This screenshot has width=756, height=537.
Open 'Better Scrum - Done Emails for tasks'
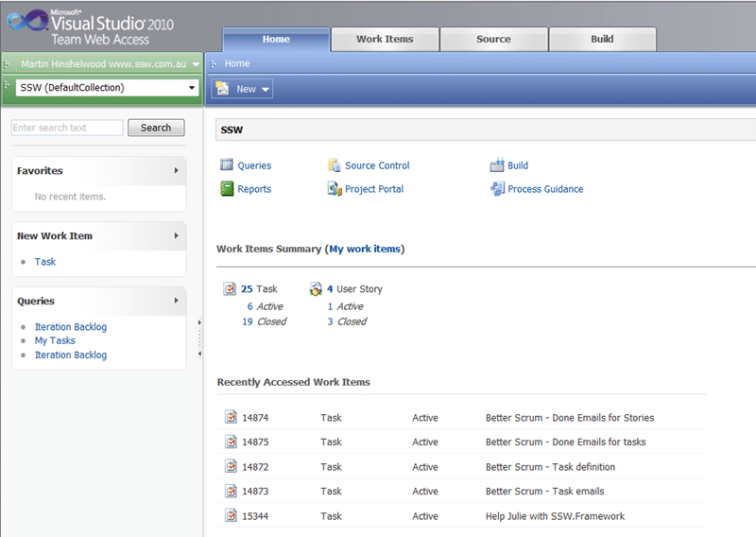pyautogui.click(x=565, y=442)
